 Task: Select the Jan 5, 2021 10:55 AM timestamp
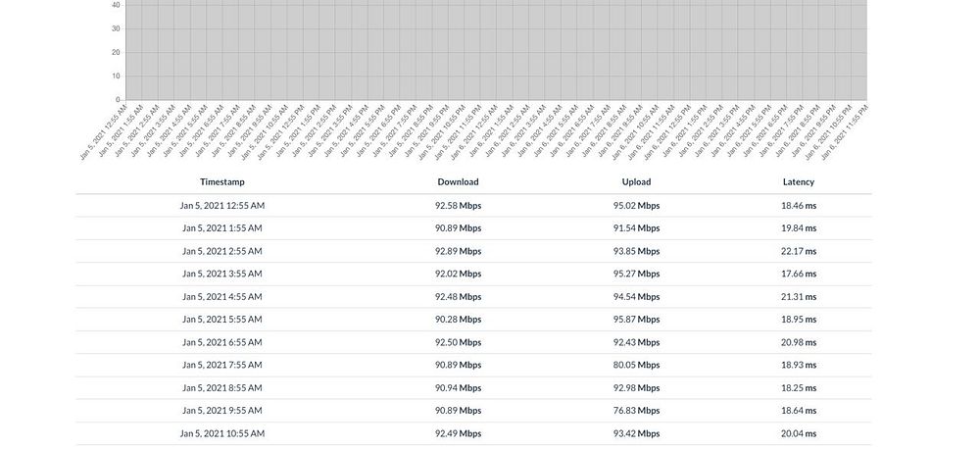[x=221, y=433]
